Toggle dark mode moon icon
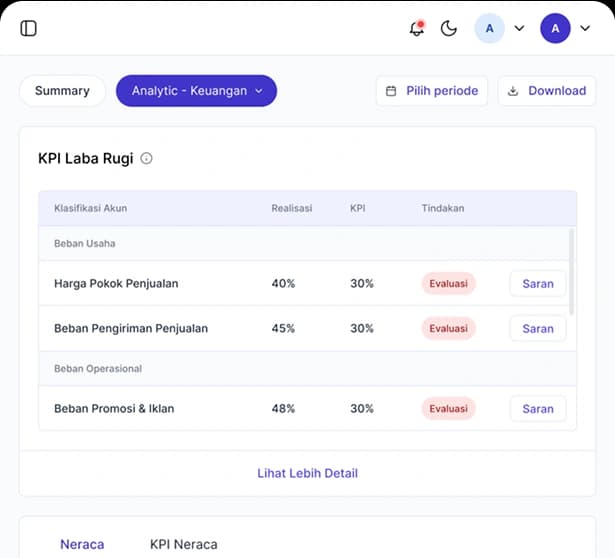This screenshot has width=615, height=558. (449, 28)
